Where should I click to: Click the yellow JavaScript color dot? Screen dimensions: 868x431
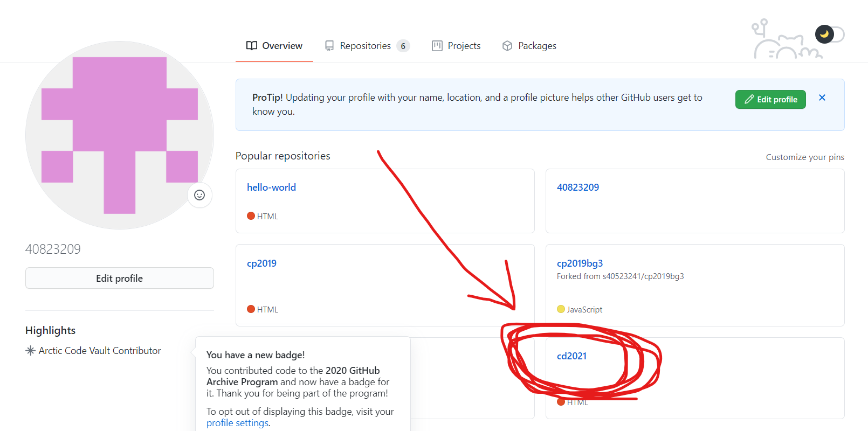[561, 309]
